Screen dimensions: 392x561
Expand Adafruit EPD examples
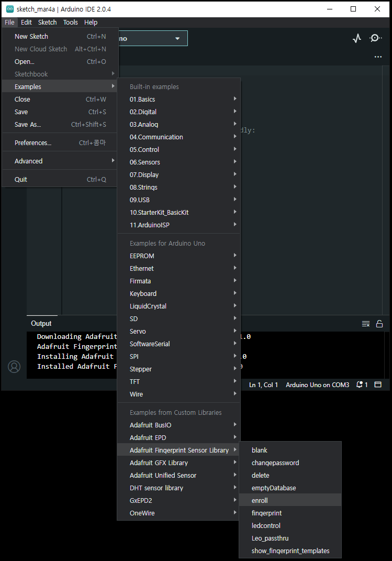(x=178, y=437)
